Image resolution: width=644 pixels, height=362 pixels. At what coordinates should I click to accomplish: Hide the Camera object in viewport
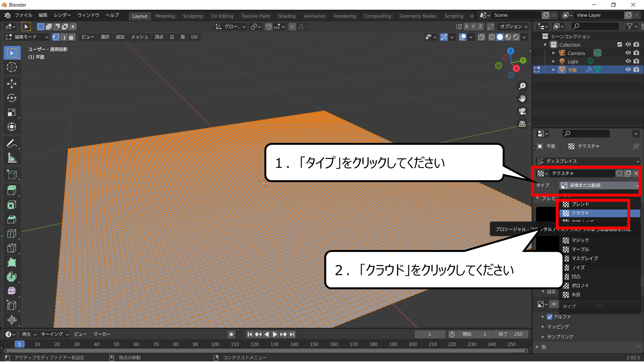coord(628,53)
